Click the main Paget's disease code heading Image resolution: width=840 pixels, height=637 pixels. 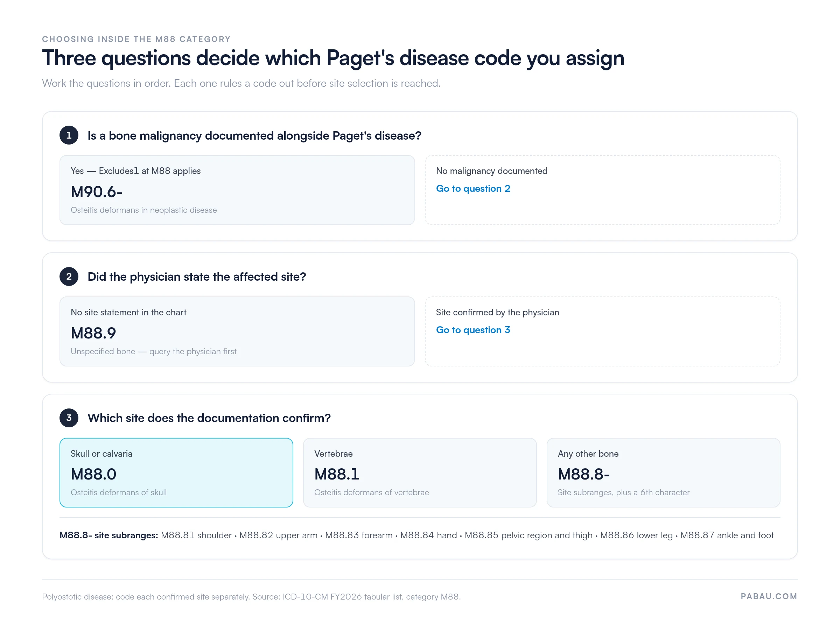pyautogui.click(x=333, y=58)
